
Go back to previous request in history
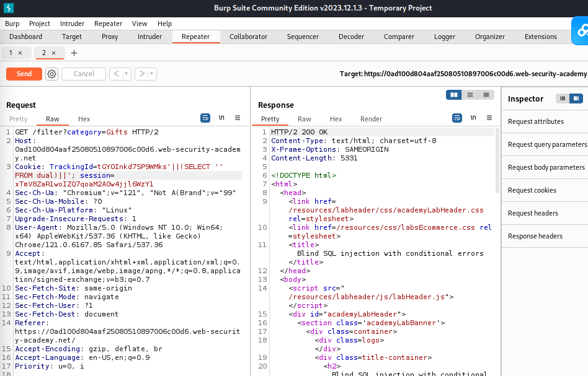click(116, 74)
